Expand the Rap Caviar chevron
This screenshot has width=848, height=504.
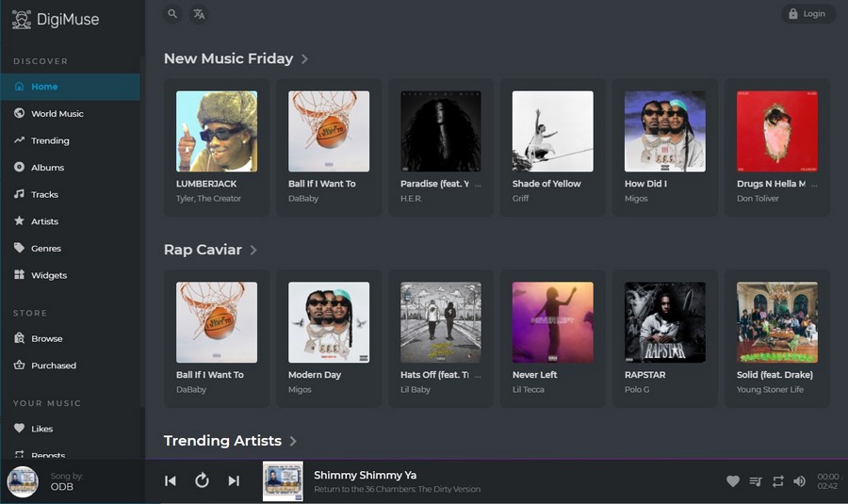253,250
